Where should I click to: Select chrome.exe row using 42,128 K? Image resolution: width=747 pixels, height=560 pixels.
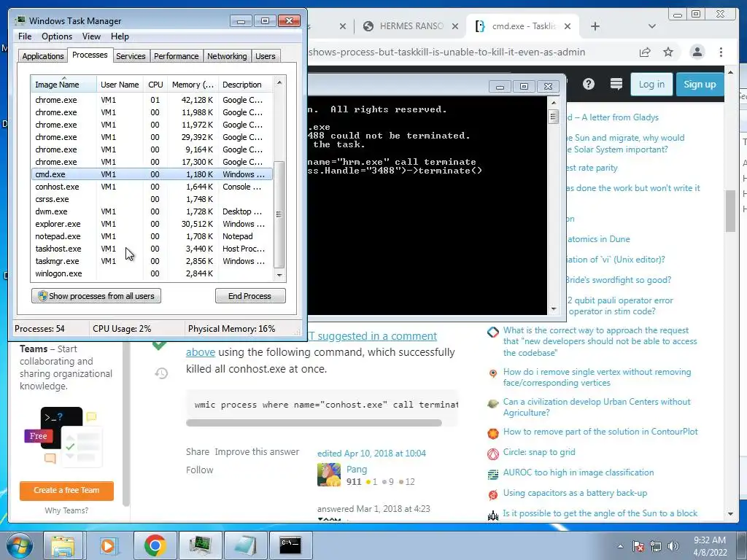pos(152,100)
